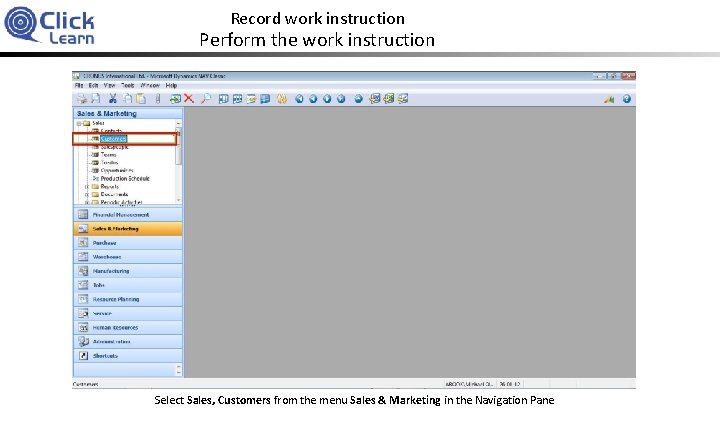Click the Copy icon in the toolbar
This screenshot has height=437, width=720.
click(x=127, y=99)
